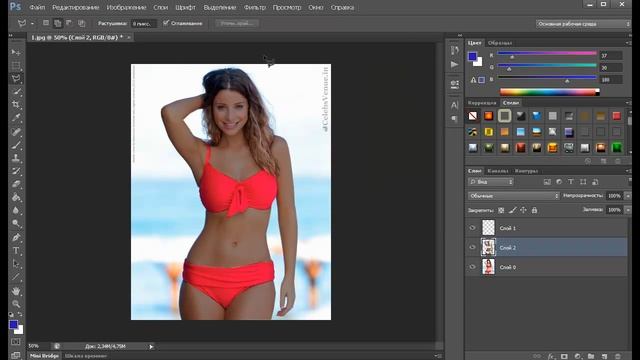Open the workspace switcher dropdown

point(583,24)
